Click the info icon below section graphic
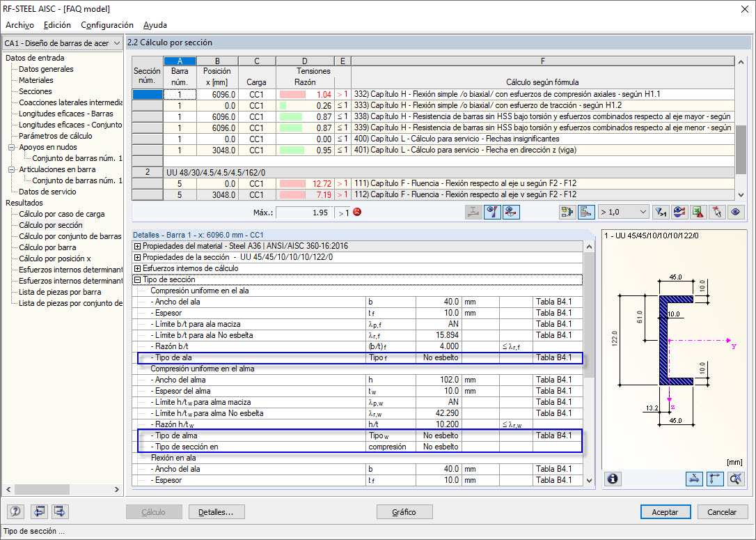 pyautogui.click(x=613, y=479)
